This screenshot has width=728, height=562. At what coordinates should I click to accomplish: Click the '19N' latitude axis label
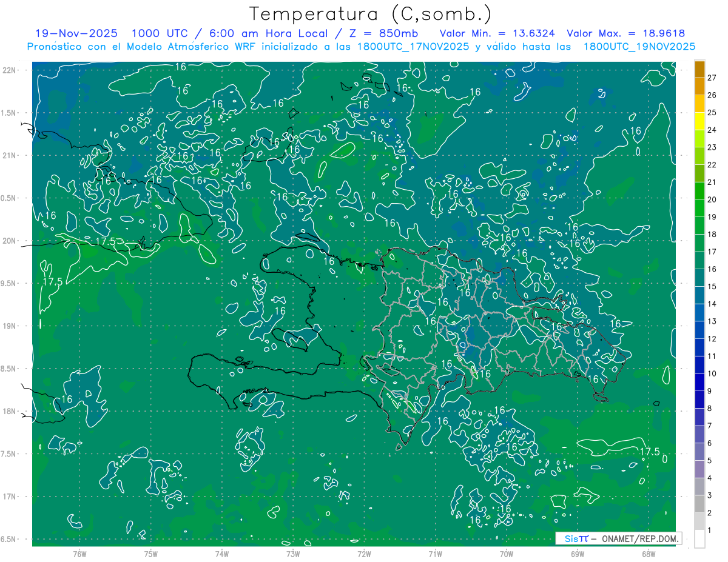coord(9,326)
